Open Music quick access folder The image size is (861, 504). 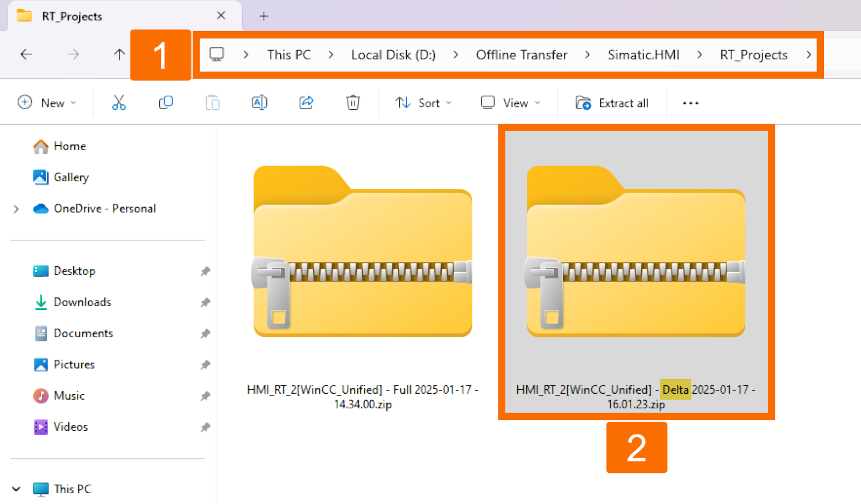(x=59, y=396)
